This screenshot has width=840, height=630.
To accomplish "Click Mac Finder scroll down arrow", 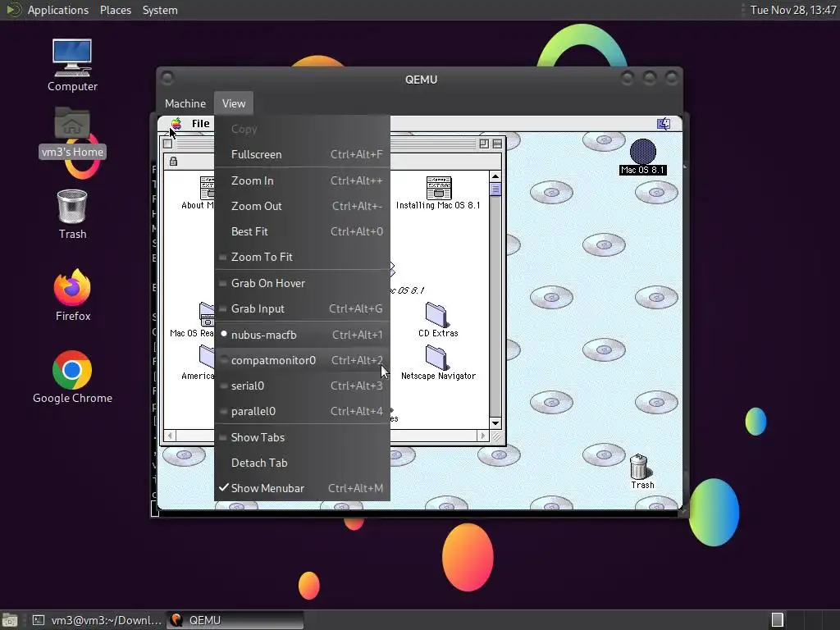I will coord(495,423).
